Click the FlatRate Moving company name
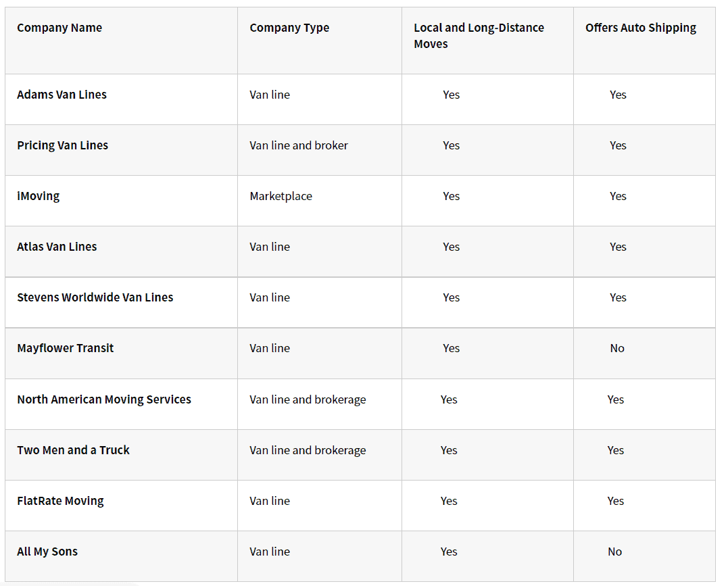 [x=60, y=501]
